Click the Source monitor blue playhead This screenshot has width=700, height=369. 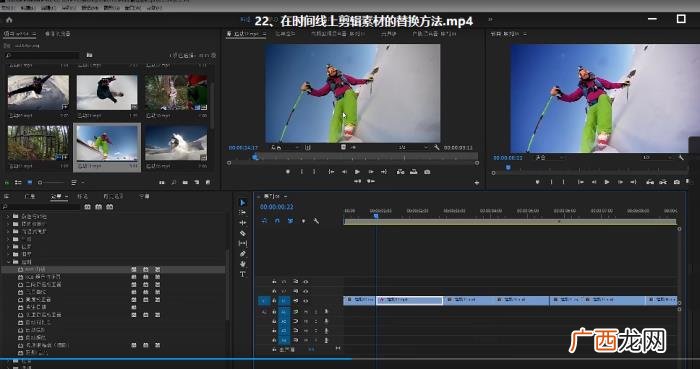(x=256, y=157)
